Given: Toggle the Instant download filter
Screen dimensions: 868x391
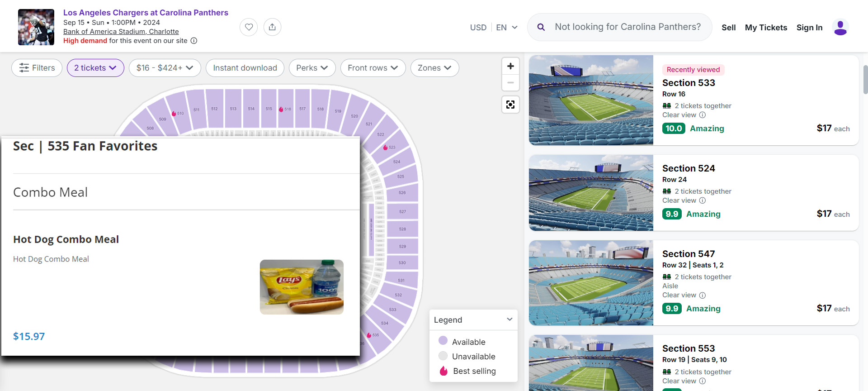Looking at the screenshot, I should [x=245, y=68].
